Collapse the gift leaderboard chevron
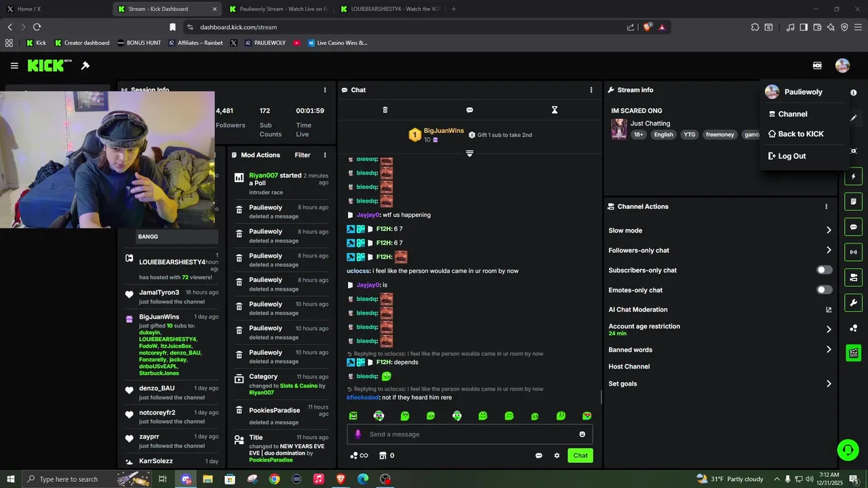 click(469, 153)
